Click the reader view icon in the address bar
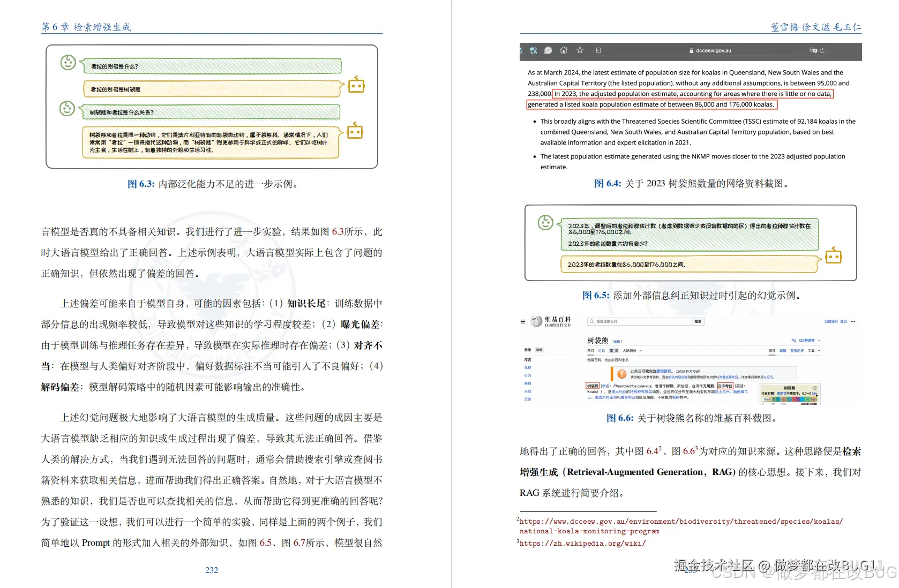The height and width of the screenshot is (588, 899). pyautogui.click(x=598, y=50)
